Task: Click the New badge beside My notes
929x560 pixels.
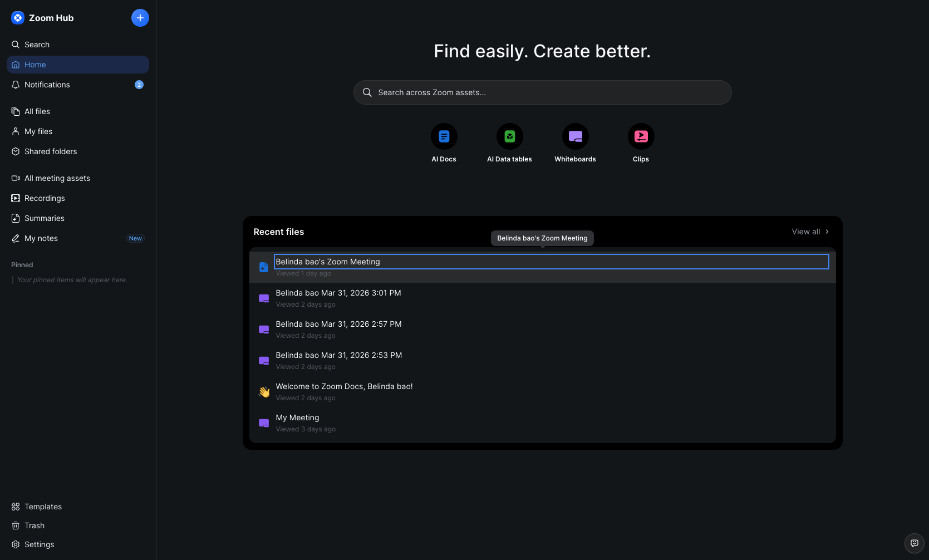Action: [x=135, y=238]
